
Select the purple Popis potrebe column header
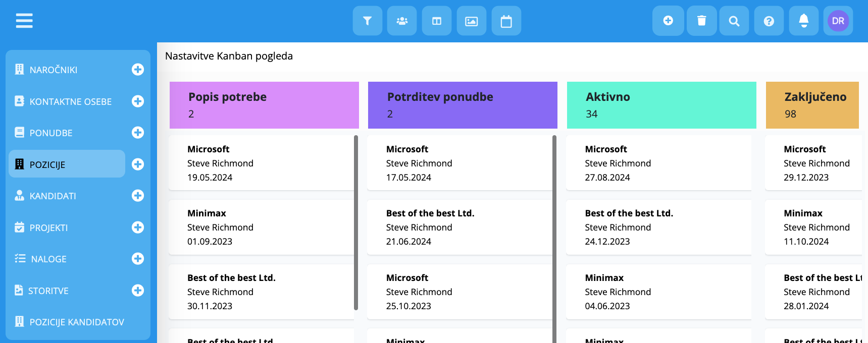pyautogui.click(x=264, y=105)
